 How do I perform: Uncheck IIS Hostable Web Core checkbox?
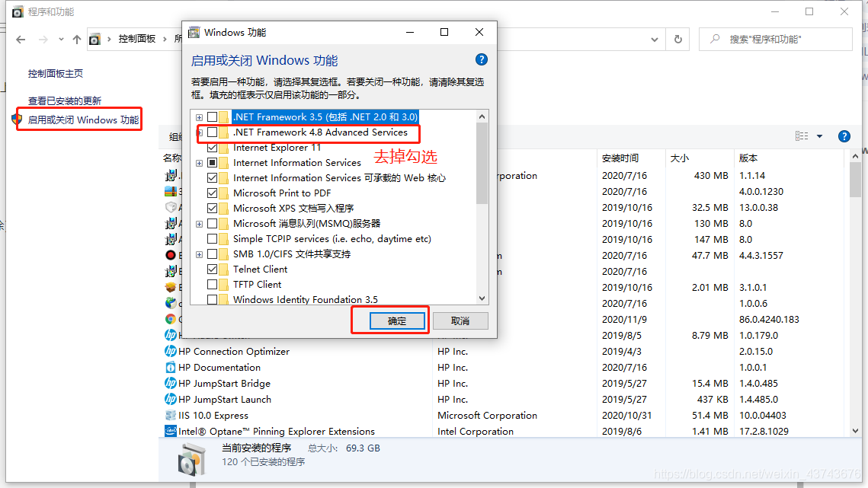[212, 178]
